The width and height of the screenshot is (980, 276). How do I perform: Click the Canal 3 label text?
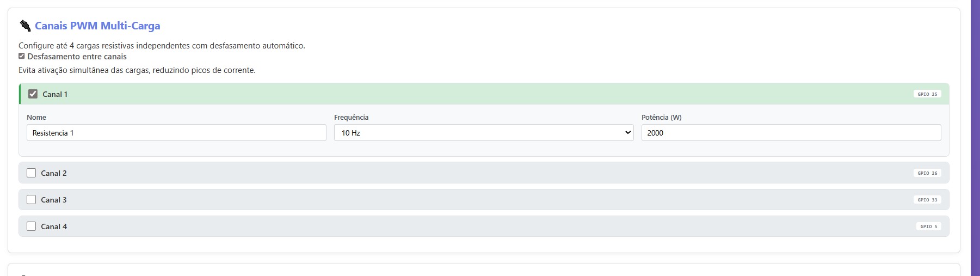click(54, 200)
